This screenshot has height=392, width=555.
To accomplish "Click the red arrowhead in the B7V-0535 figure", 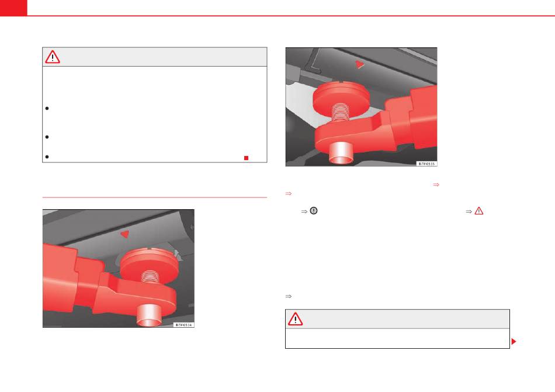I will click(360, 64).
